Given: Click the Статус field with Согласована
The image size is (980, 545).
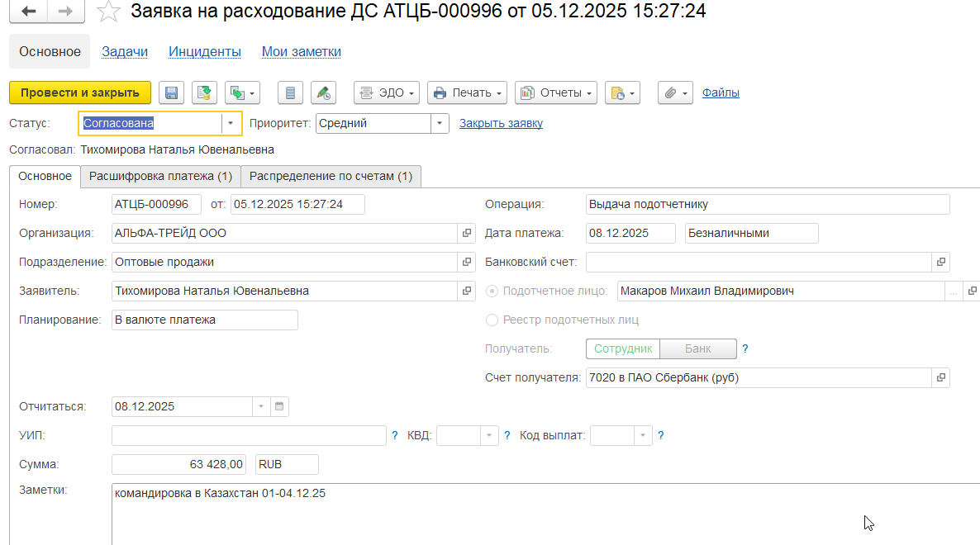Looking at the screenshot, I should coord(150,124).
